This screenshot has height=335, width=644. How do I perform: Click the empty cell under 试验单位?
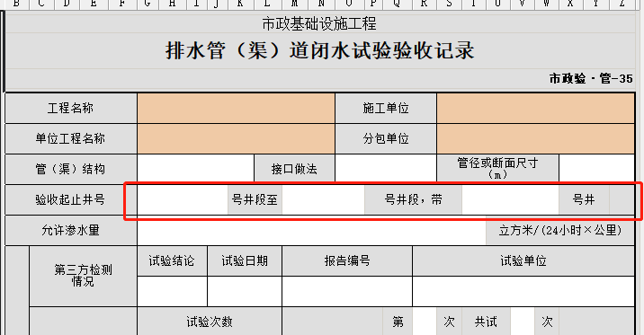pyautogui.click(x=523, y=292)
